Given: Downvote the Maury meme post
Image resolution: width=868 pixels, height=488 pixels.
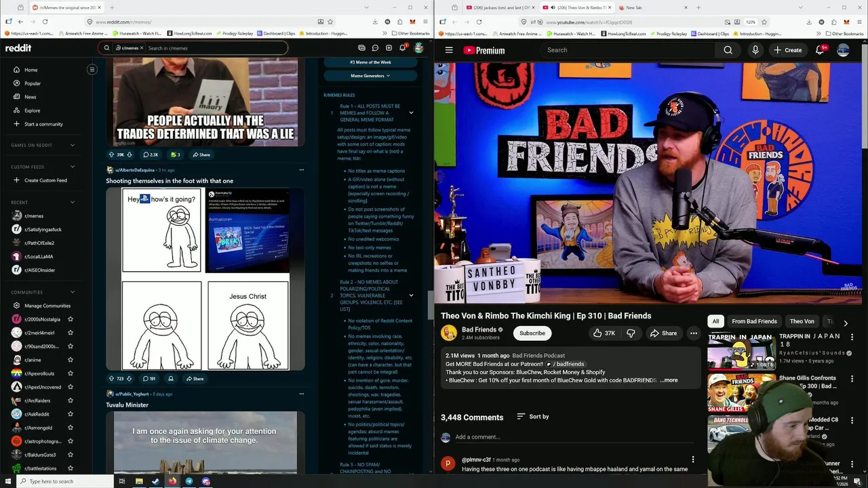Looking at the screenshot, I should click(130, 155).
